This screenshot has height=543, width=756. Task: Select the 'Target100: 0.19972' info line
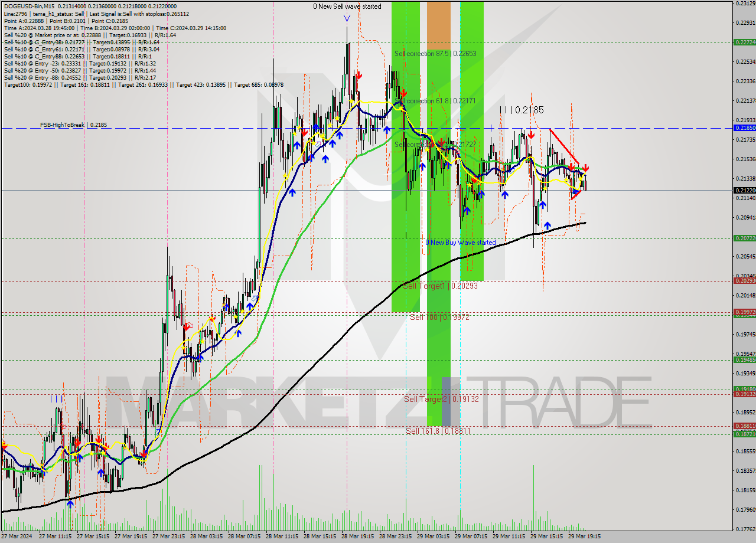coord(30,85)
